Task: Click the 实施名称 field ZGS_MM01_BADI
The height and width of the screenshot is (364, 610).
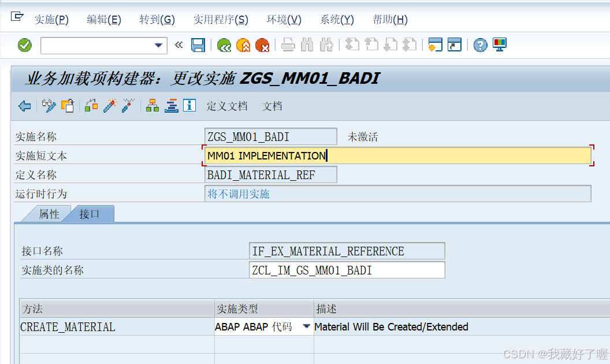Action: click(x=271, y=137)
